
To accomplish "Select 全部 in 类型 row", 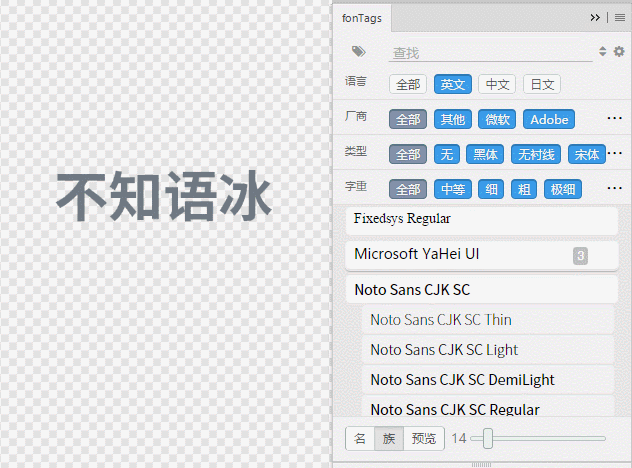I will tap(408, 154).
